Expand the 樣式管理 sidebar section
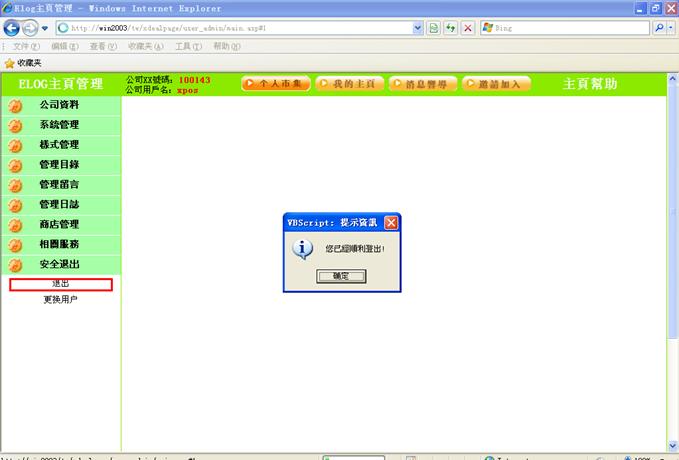Screen dimensions: 679x460 pyautogui.click(x=60, y=145)
